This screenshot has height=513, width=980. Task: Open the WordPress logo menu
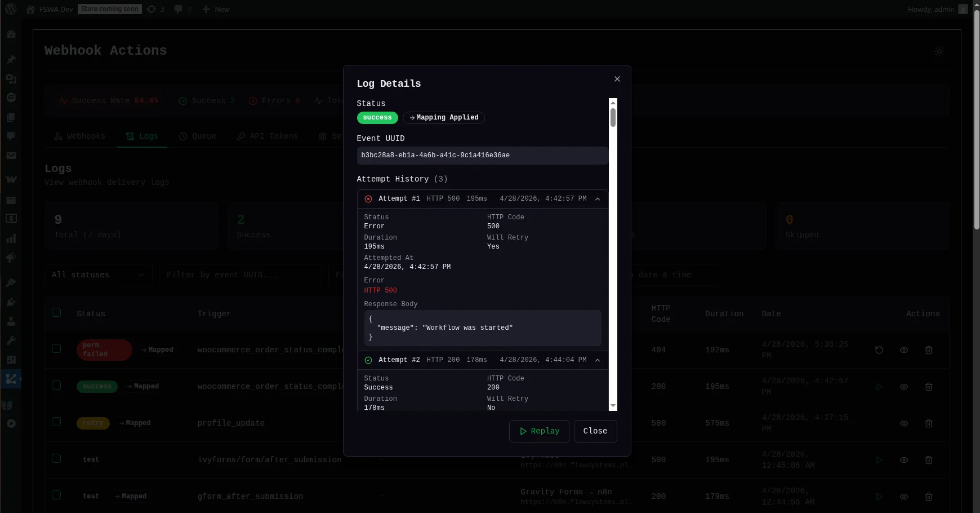pos(11,9)
